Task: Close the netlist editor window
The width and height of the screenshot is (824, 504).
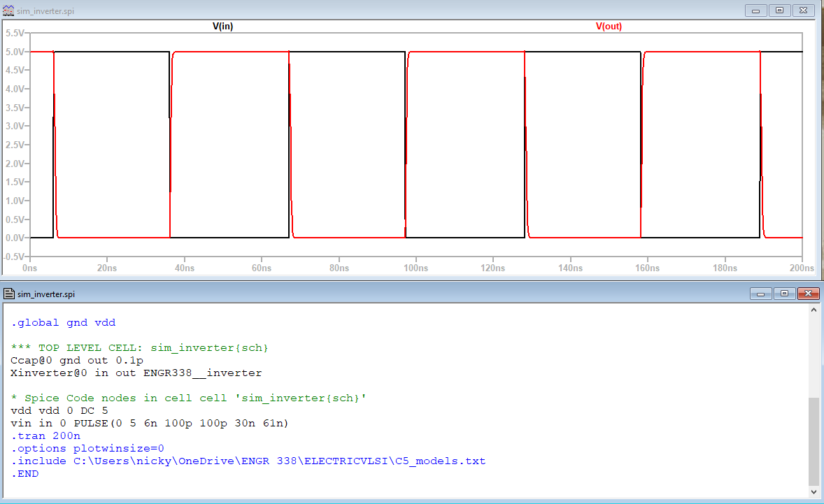Action: [808, 294]
